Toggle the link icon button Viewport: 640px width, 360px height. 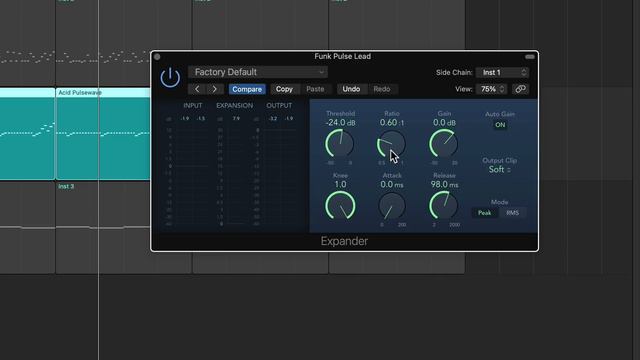click(520, 89)
